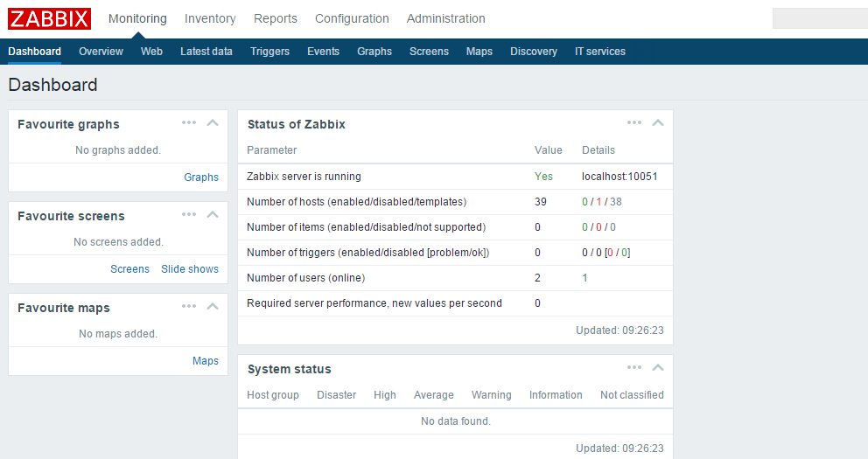868x459 pixels.
Task: Click the 'Details' column header
Action: coord(598,150)
